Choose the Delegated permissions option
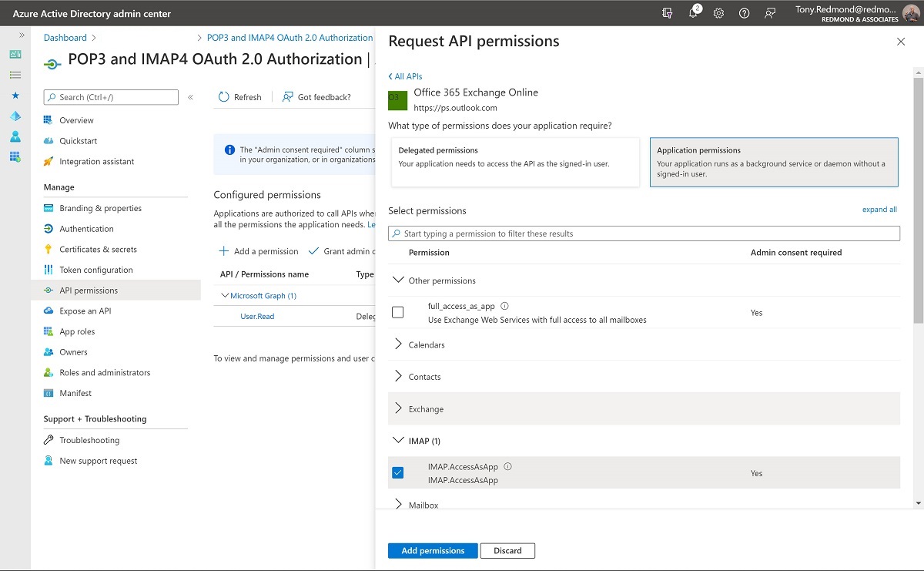924x571 pixels. coord(515,163)
